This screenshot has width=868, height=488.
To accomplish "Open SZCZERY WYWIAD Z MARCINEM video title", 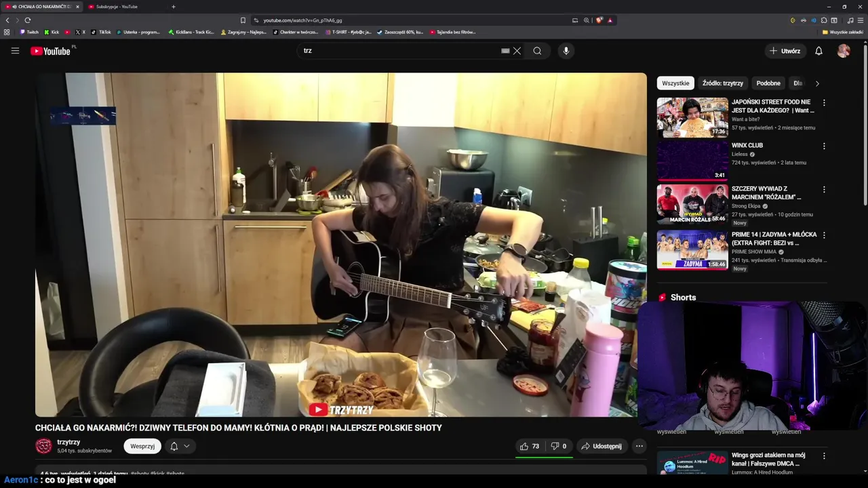I will click(766, 193).
